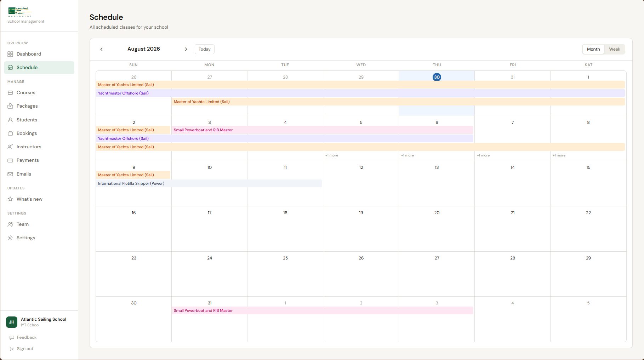Click the Bookings briefcase icon
Image resolution: width=644 pixels, height=360 pixels.
pyautogui.click(x=10, y=133)
